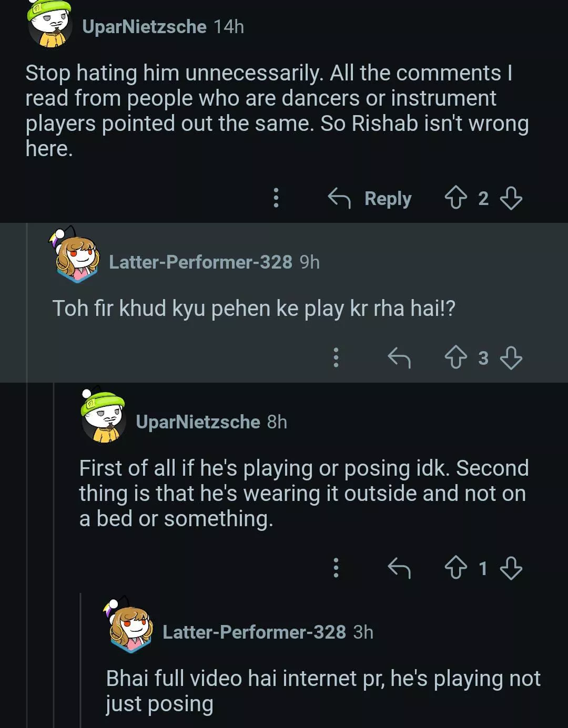Open UparNietzsche profile from top comment username
Viewport: 568px width, 728px height.
(x=144, y=27)
